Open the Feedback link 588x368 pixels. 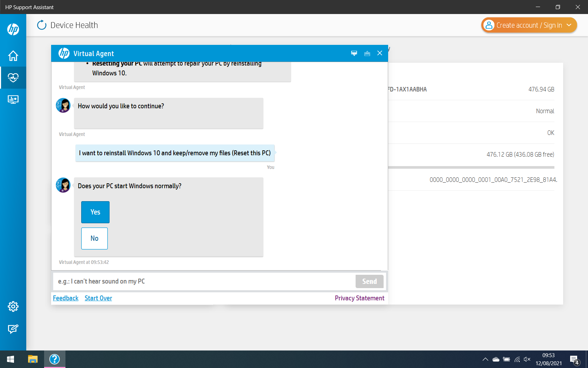[x=65, y=298]
